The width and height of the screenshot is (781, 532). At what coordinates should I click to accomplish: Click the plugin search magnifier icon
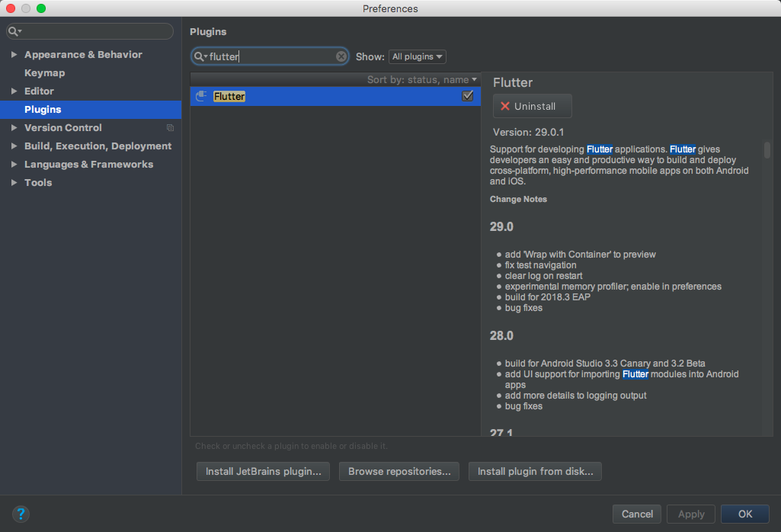point(200,56)
